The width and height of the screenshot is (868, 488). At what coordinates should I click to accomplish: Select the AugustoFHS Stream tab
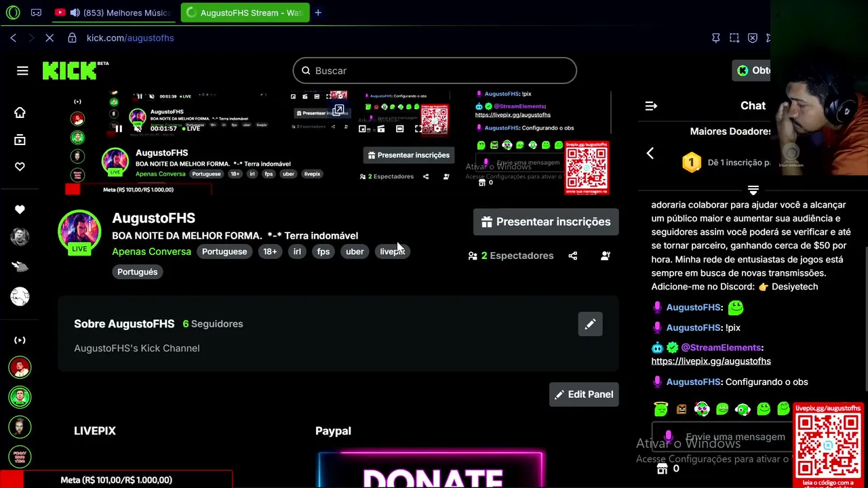pyautogui.click(x=244, y=12)
